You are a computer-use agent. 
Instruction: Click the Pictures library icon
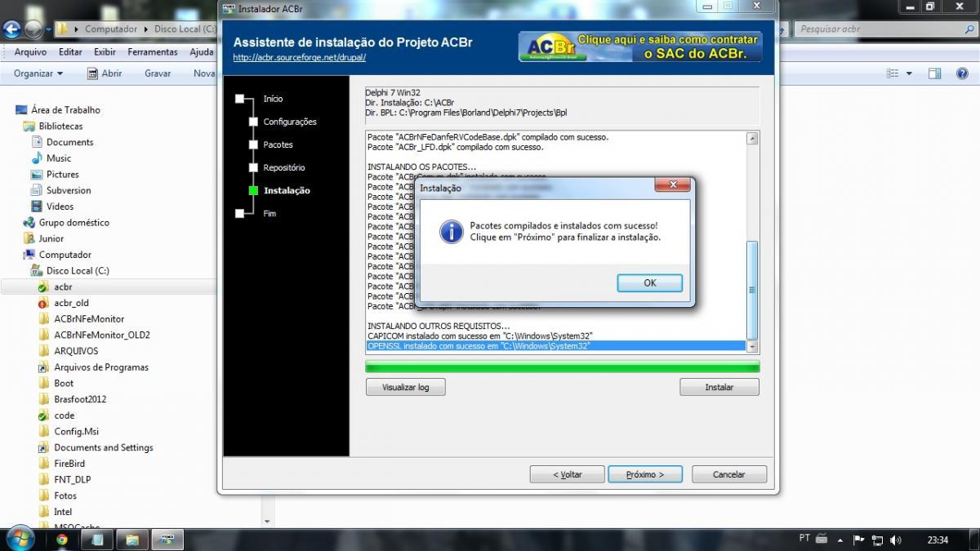(x=37, y=174)
